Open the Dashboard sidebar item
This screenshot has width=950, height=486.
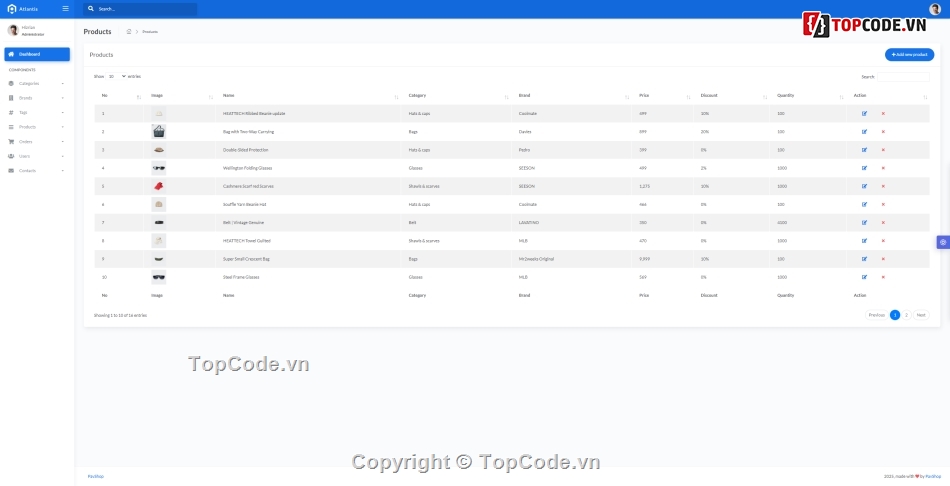[37, 55]
